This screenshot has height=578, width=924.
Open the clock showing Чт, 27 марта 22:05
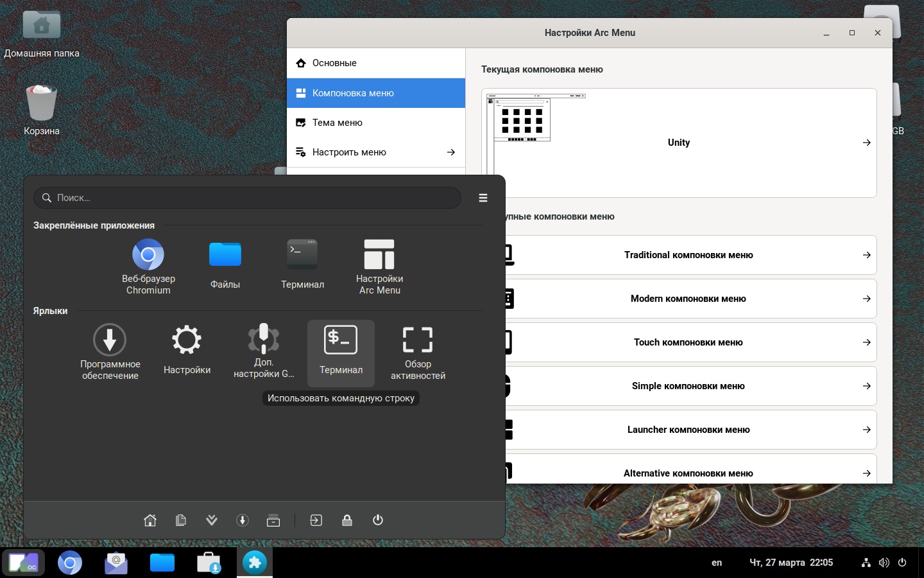[x=791, y=563]
